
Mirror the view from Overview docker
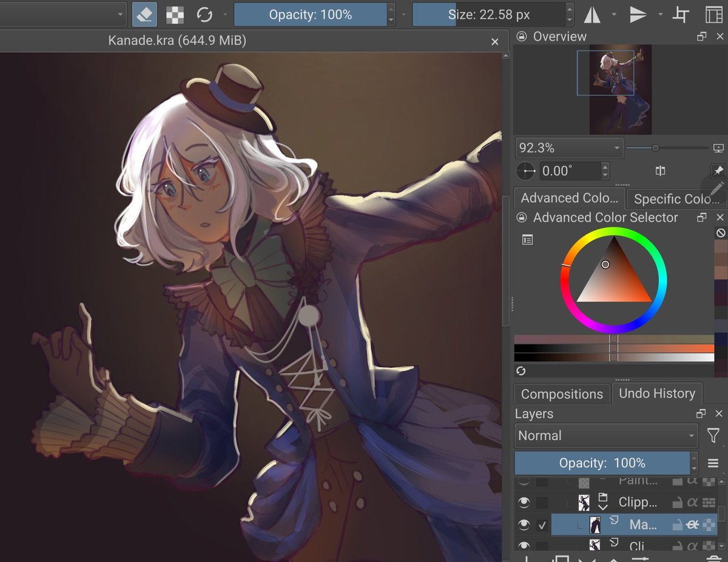[661, 171]
